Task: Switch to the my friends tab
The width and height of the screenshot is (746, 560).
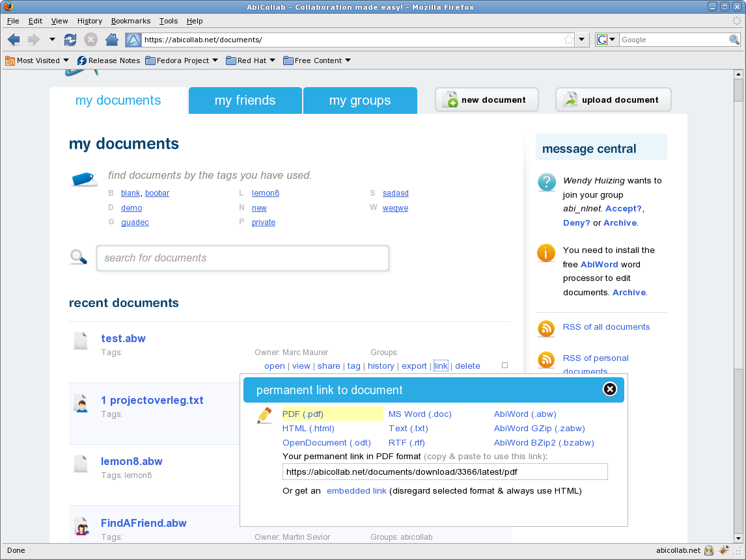Action: tap(245, 100)
